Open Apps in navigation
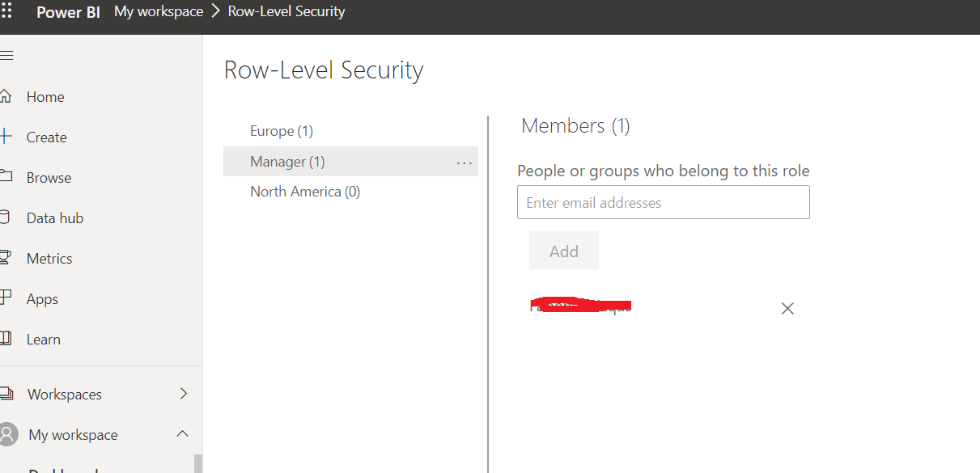The height and width of the screenshot is (473, 980). coord(42,299)
